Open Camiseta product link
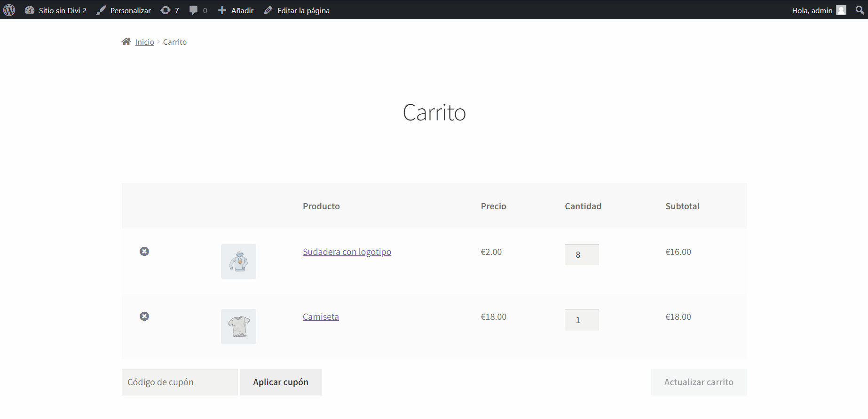868x419 pixels. tap(321, 317)
